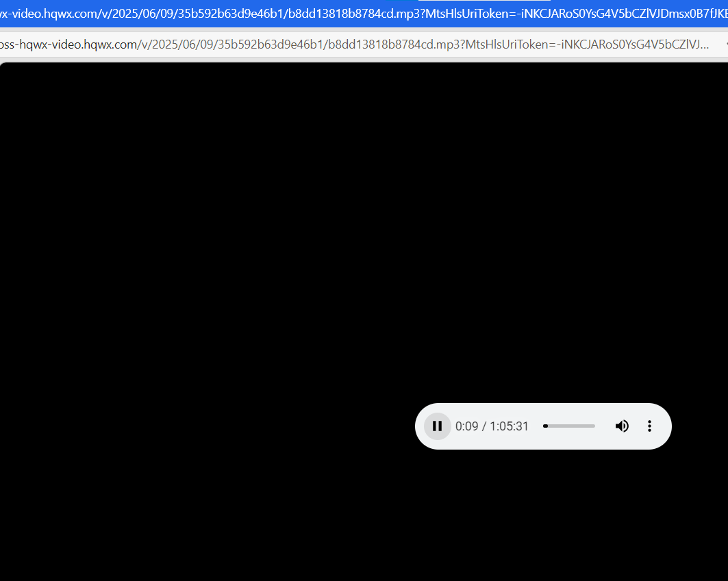728x581 pixels.
Task: Seek in the audio progress slider
Action: 568,426
